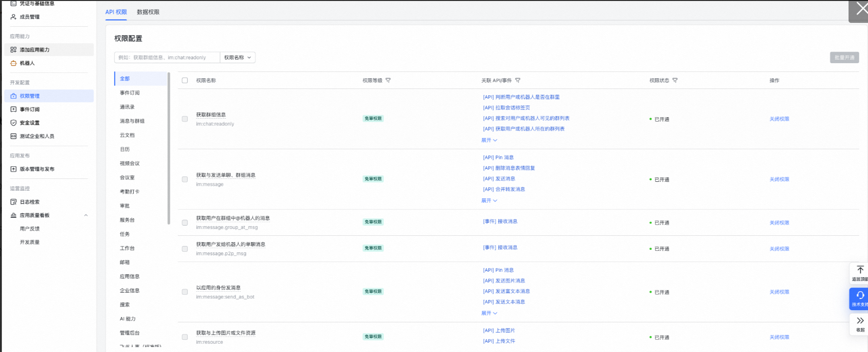
Task: Focus the permission search input field
Action: point(167,57)
